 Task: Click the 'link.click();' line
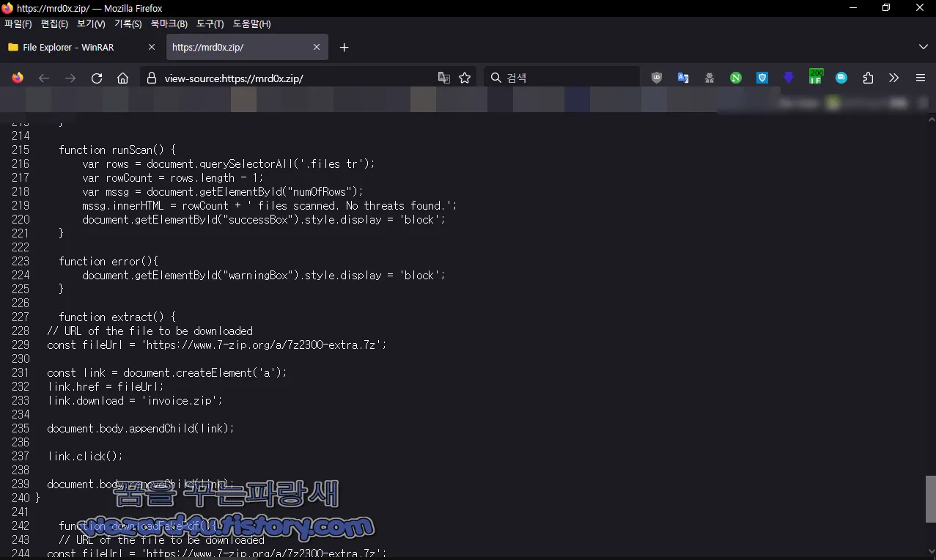85,456
